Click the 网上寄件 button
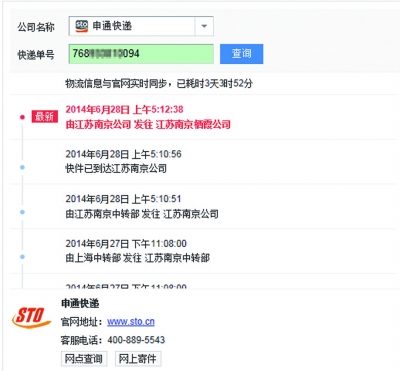Screen dimensions: 400x371 pyautogui.click(x=138, y=359)
